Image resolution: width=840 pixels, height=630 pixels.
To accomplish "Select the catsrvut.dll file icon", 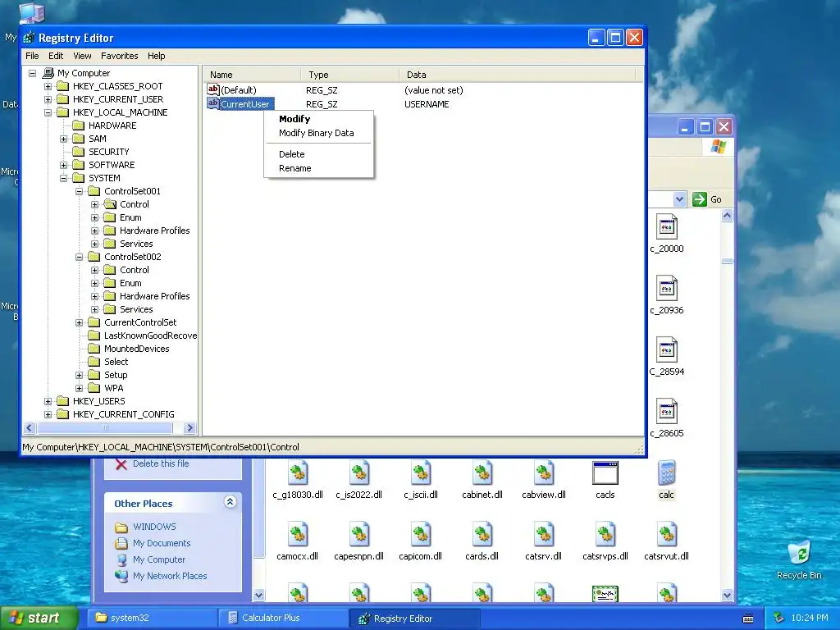I will click(666, 535).
